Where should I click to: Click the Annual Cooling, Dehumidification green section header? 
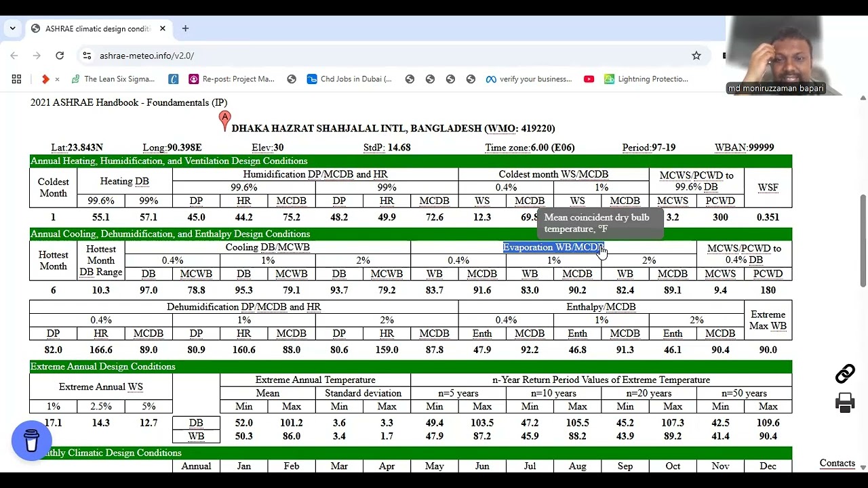410,234
